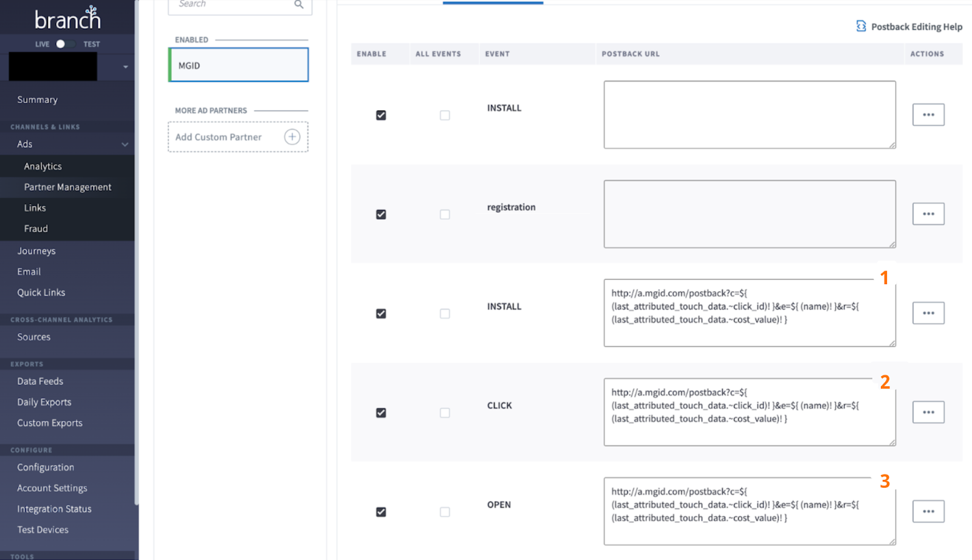Disable the registration event checkbox
Viewport: 972px width, 560px height.
click(380, 214)
